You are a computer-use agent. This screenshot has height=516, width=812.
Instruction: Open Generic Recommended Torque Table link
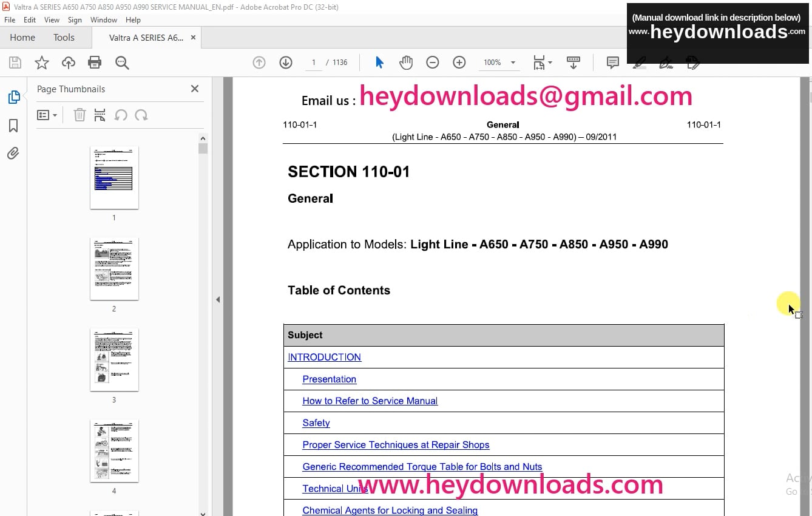(422, 466)
